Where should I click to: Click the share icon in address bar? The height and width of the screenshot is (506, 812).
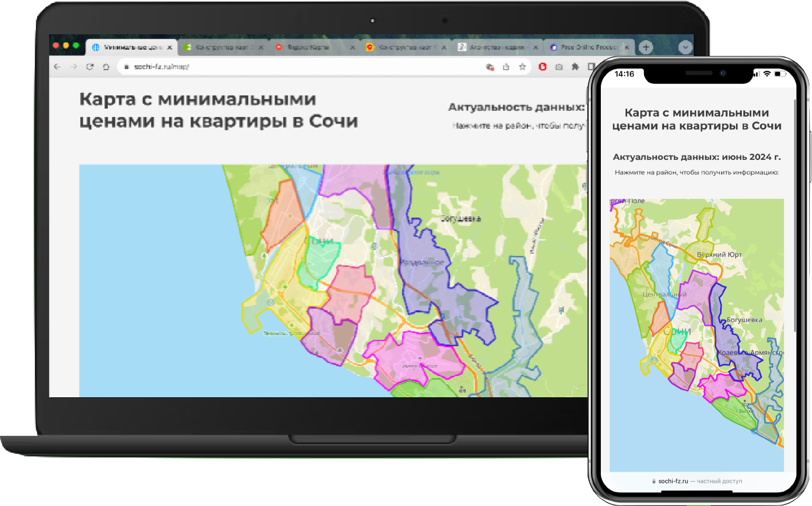click(506, 66)
